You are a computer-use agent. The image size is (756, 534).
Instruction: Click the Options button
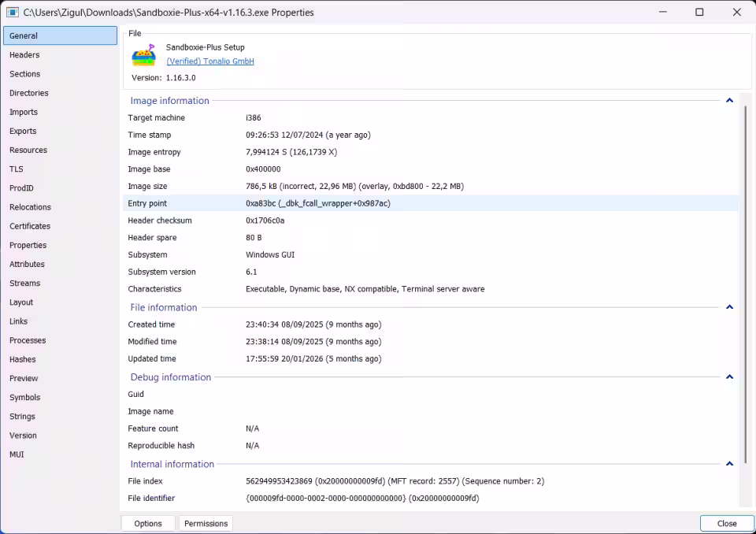(x=148, y=524)
